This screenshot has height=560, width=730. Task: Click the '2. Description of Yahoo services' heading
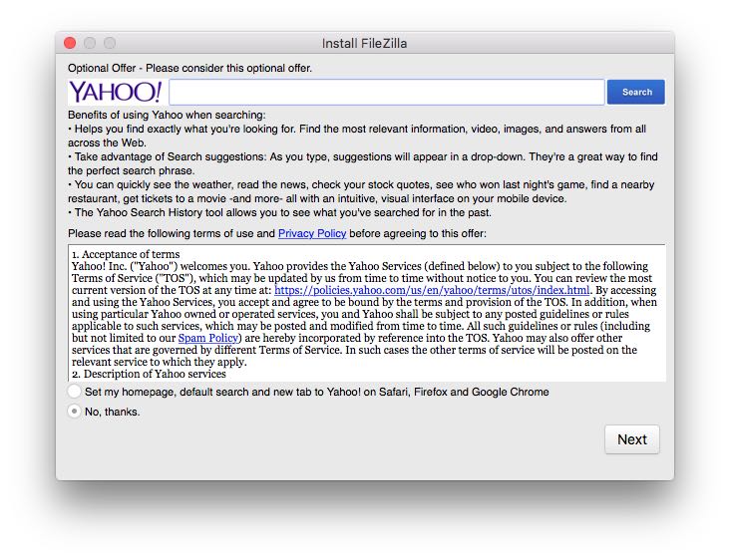[149, 374]
